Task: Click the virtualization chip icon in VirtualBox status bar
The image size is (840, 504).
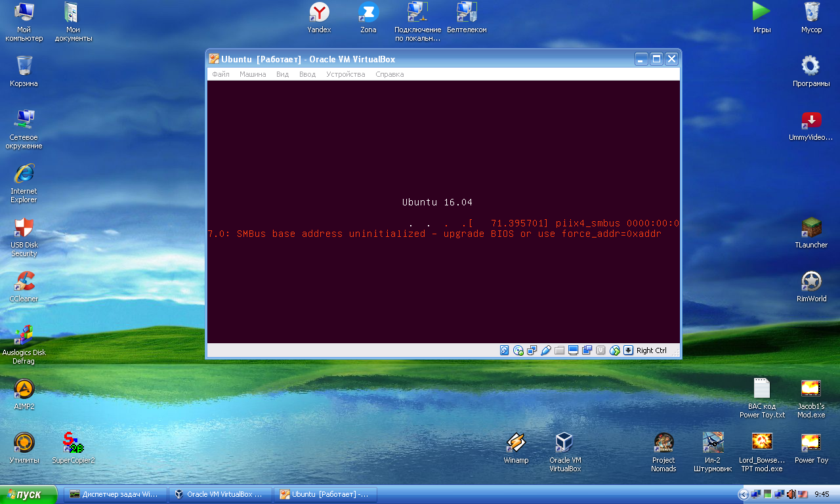Action: (601, 350)
